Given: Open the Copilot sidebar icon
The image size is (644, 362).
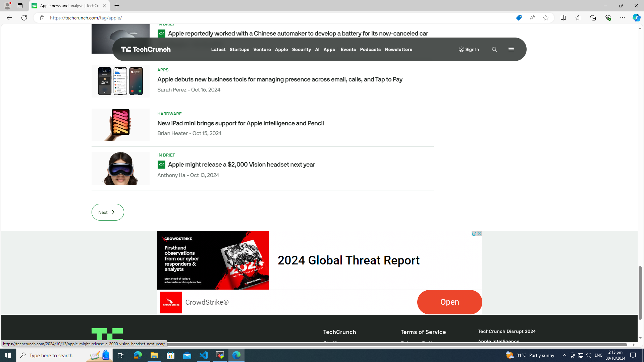Looking at the screenshot, I should pyautogui.click(x=636, y=18).
